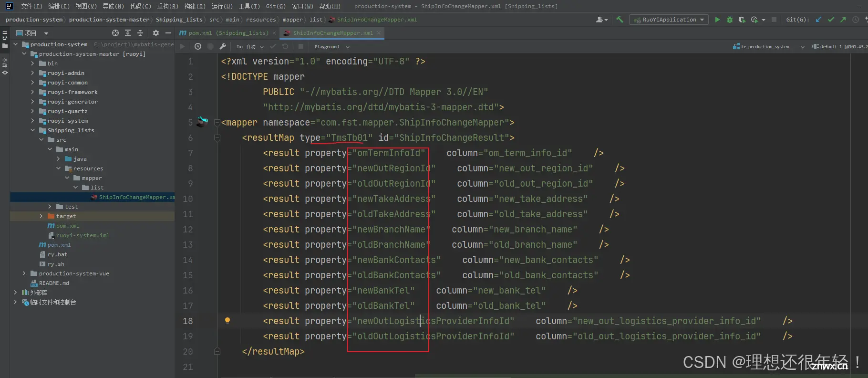
Task: Open the 重构(R) menu
Action: click(x=167, y=6)
